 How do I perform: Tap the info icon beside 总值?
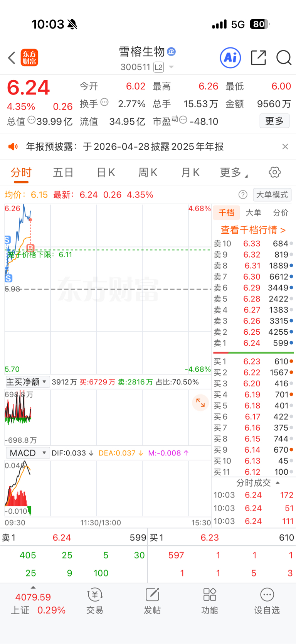click(32, 120)
